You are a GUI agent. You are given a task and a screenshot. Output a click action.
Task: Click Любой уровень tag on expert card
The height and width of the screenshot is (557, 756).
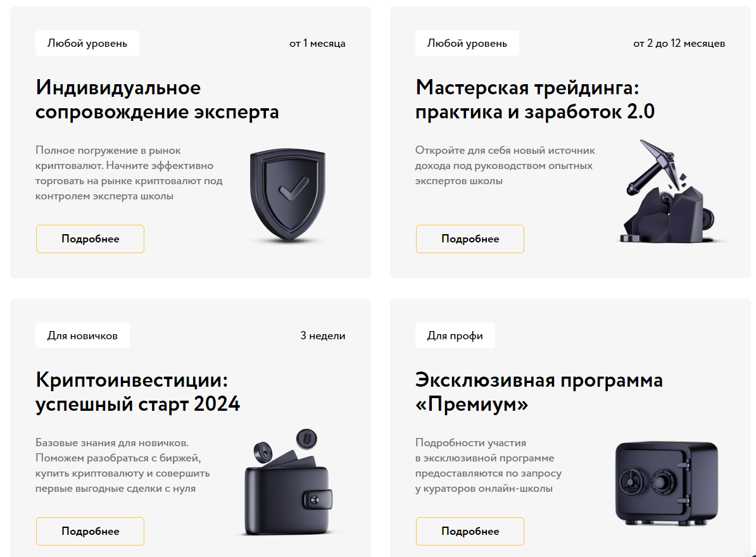[87, 44]
